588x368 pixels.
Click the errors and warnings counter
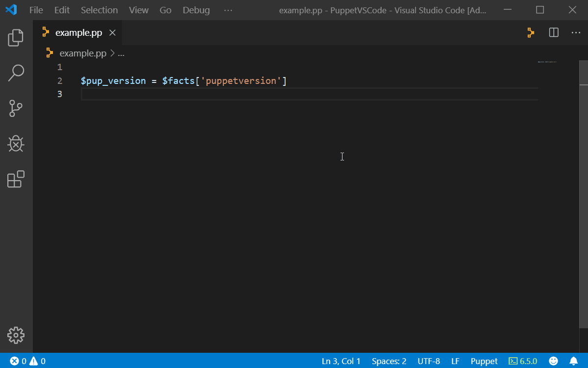click(27, 361)
